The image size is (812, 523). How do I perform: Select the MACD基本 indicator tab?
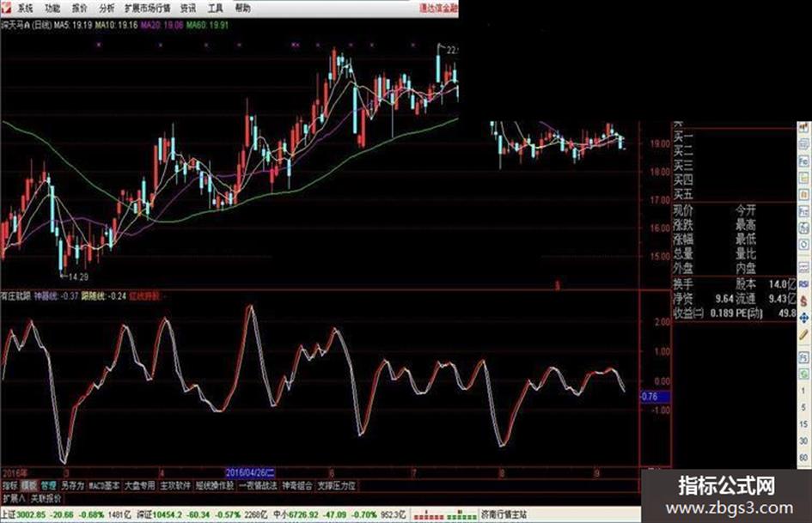point(104,486)
